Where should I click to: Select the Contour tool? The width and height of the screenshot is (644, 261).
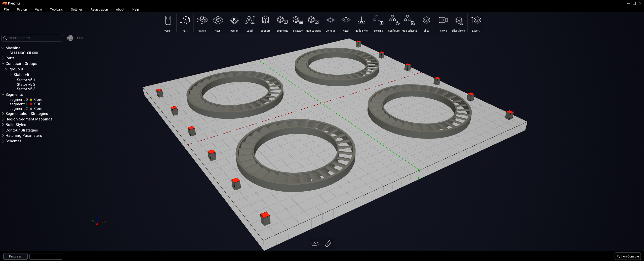pos(330,23)
